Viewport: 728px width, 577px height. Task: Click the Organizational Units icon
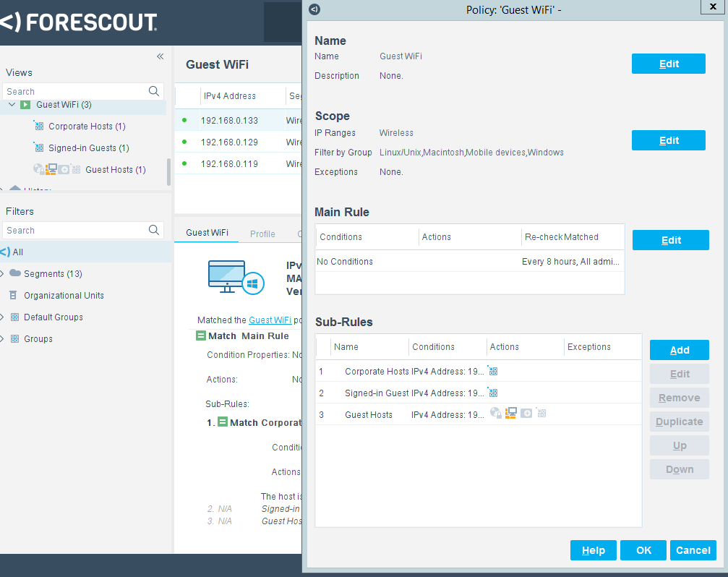click(14, 295)
